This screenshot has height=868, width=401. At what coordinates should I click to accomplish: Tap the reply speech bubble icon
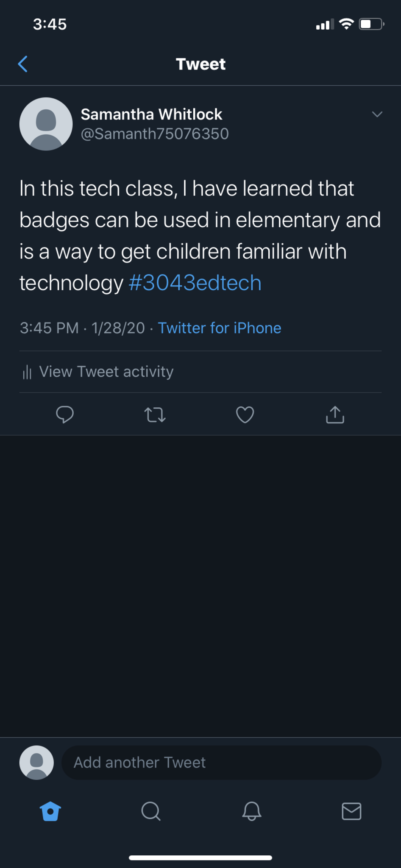tap(65, 415)
